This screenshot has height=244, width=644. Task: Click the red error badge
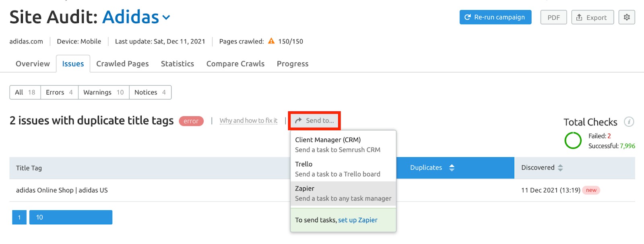point(191,121)
